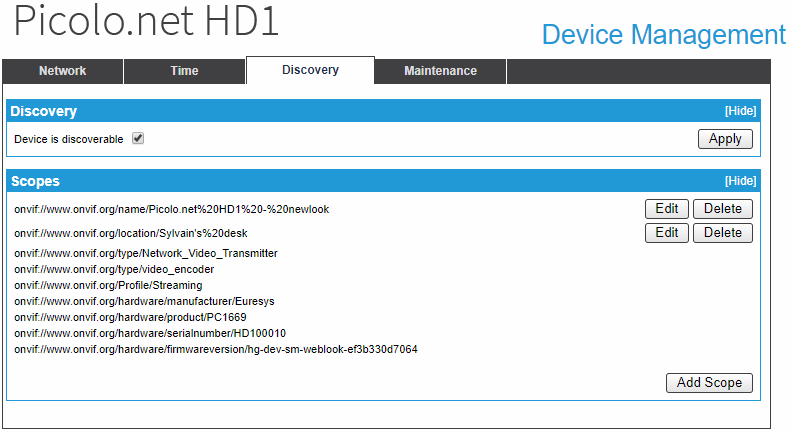Click the Picolo.net HD1 title
The width and height of the screenshot is (790, 433).
coord(146,21)
